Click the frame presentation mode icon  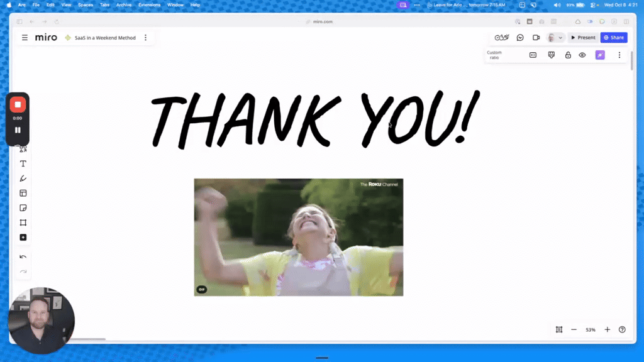click(533, 55)
